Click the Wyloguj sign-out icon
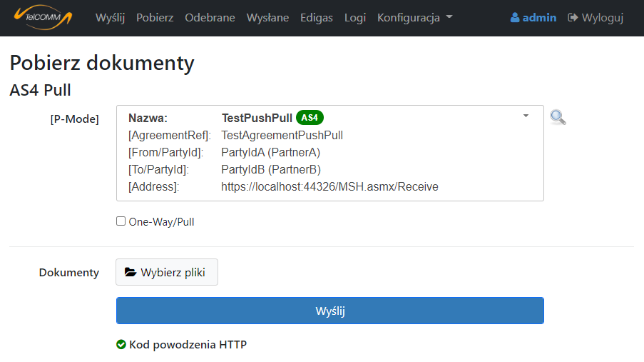The height and width of the screenshot is (362, 644). 573,18
